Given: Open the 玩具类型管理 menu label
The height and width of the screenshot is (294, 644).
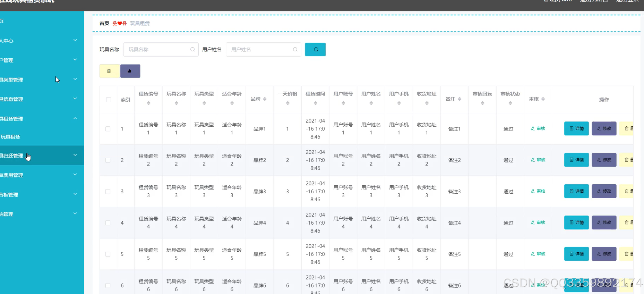Looking at the screenshot, I should tap(11, 80).
